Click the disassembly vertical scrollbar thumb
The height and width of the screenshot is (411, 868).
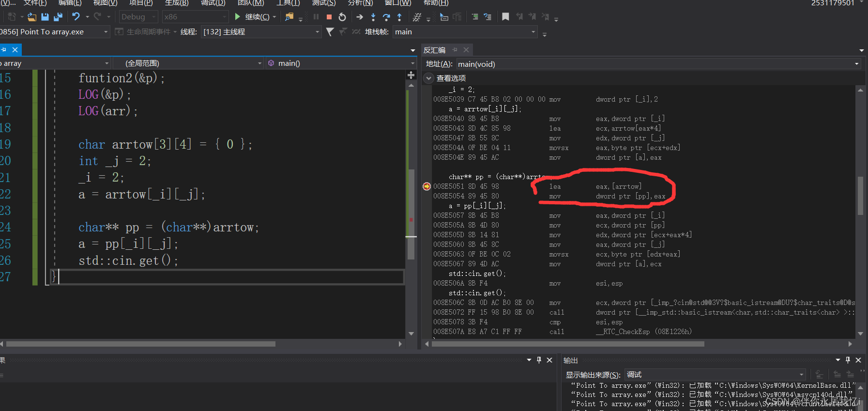[860, 195]
